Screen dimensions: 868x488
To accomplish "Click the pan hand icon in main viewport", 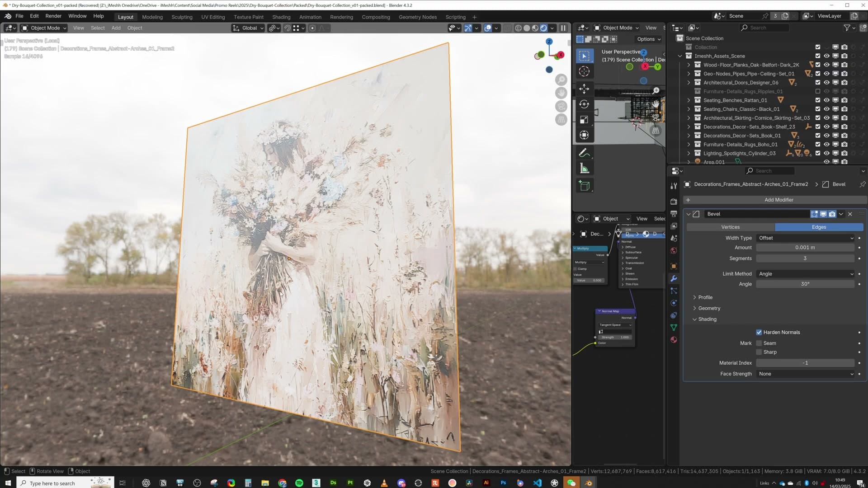I will (561, 93).
